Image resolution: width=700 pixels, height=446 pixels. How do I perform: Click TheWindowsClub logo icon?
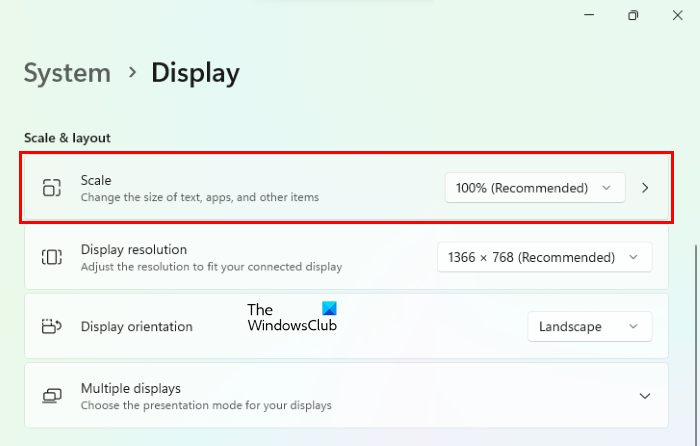329,309
